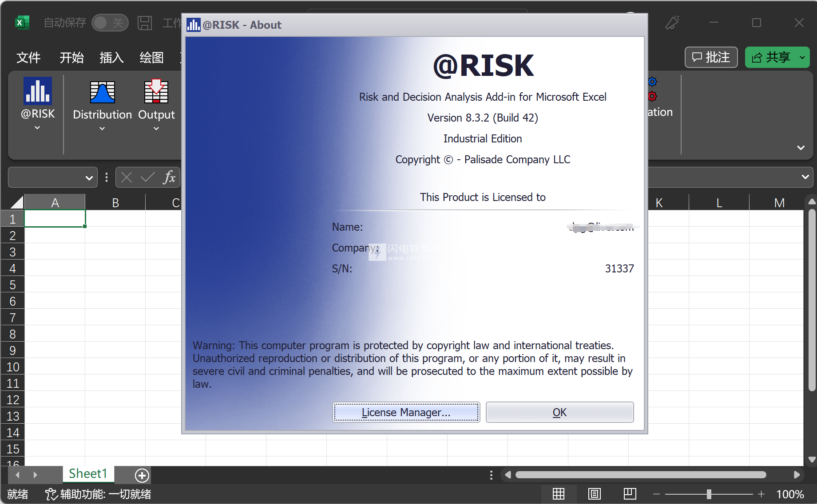Switch to Normal view icon
The image size is (817, 504).
pyautogui.click(x=559, y=494)
